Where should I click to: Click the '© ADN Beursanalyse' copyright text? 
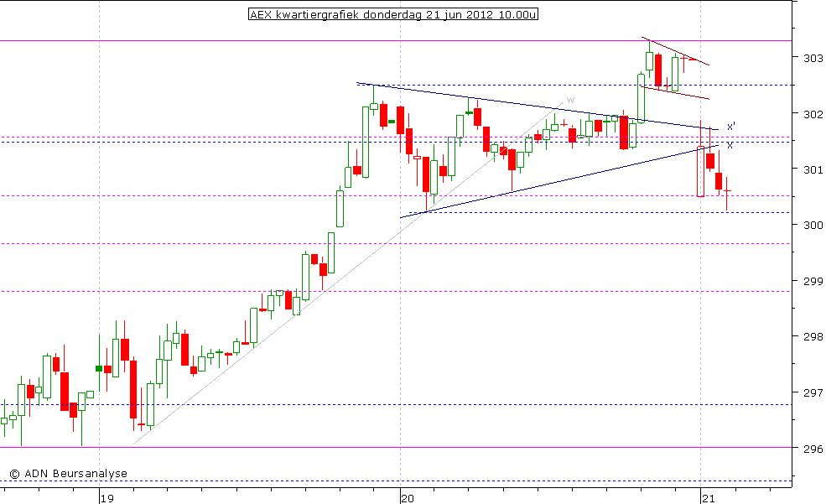coord(69,474)
